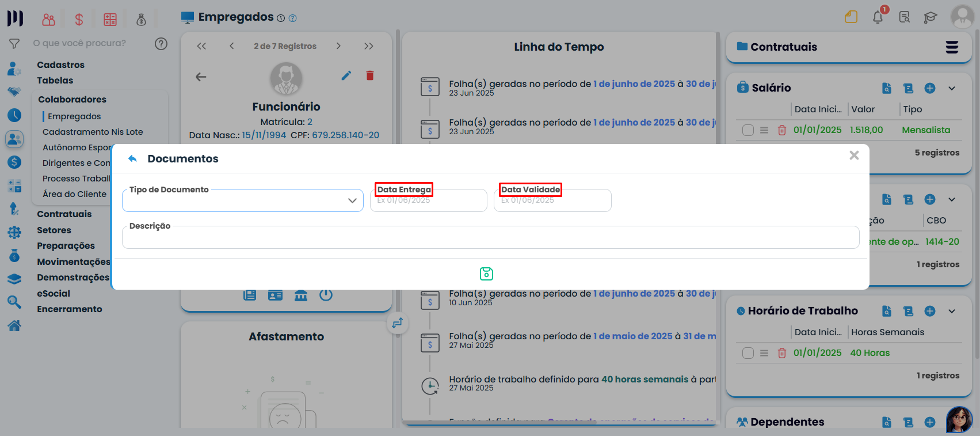Save the document with the green save icon
Viewport: 980px width, 436px height.
pos(486,274)
